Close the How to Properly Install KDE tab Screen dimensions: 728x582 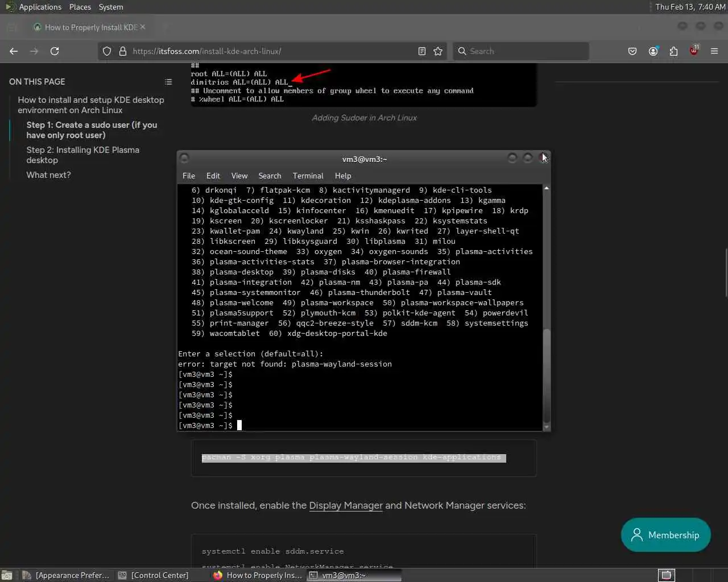(142, 27)
